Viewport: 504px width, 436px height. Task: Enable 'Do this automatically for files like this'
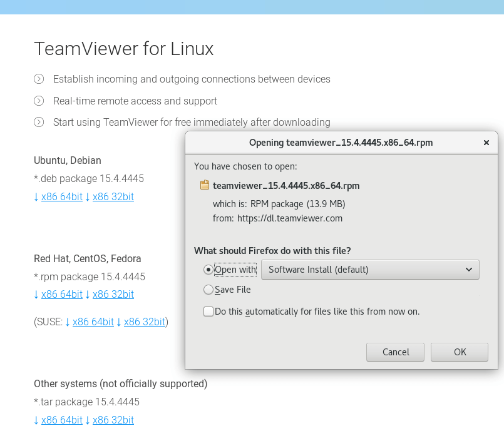click(208, 311)
